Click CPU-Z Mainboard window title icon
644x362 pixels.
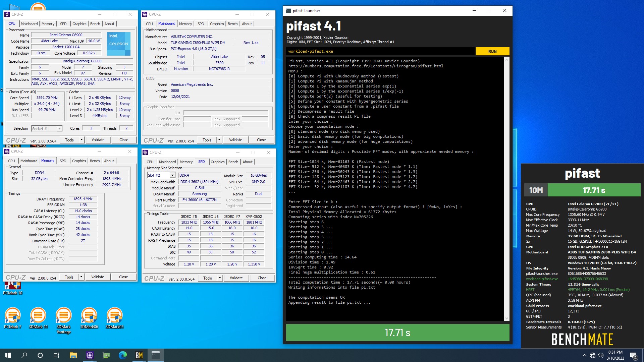tap(145, 14)
